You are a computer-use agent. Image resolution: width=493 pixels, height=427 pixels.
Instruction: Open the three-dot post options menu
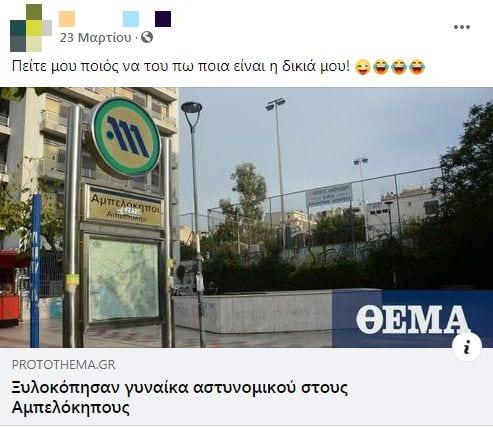coord(462,27)
